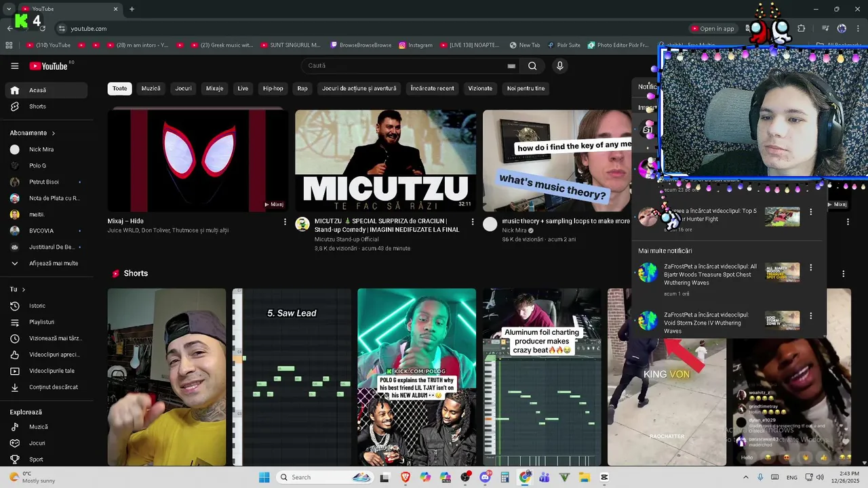Expand Afișează mai multe subscriptions
Viewport: 868px width, 488px height.
pyautogui.click(x=47, y=263)
